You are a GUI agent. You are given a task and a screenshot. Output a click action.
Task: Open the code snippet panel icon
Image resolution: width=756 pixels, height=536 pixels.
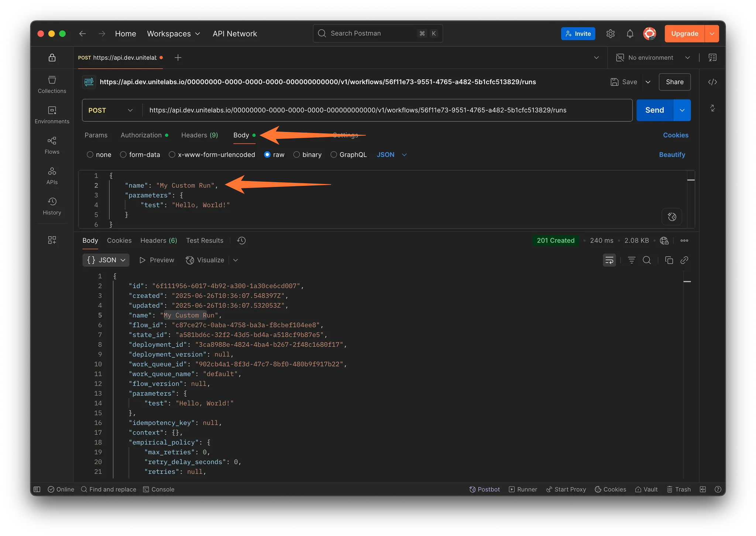click(x=712, y=82)
